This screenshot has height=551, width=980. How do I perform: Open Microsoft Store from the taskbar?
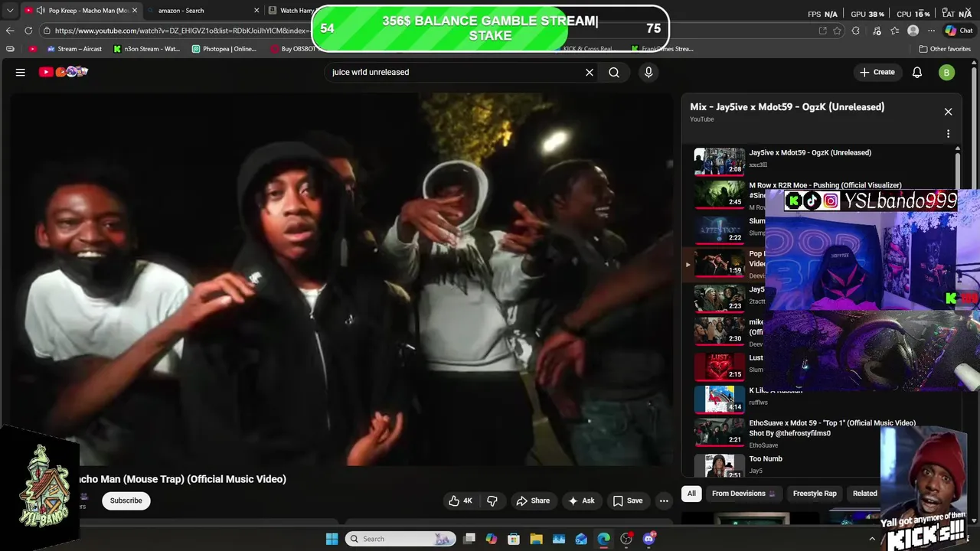[514, 539]
